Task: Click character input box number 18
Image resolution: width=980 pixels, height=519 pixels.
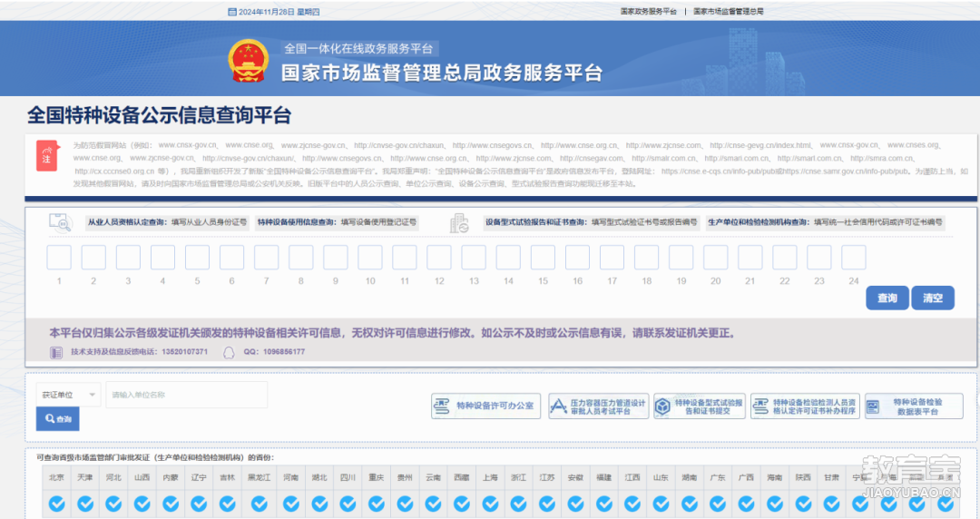Action: pyautogui.click(x=646, y=257)
